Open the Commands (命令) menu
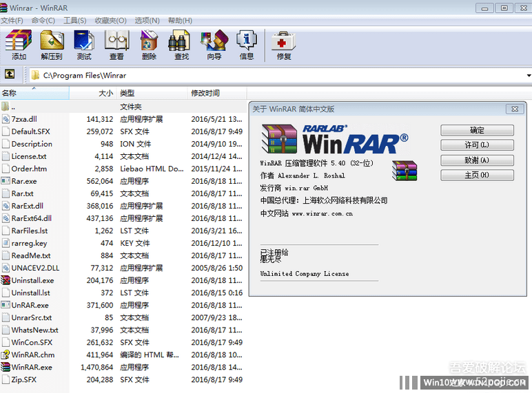The height and width of the screenshot is (393, 532). pyautogui.click(x=43, y=21)
